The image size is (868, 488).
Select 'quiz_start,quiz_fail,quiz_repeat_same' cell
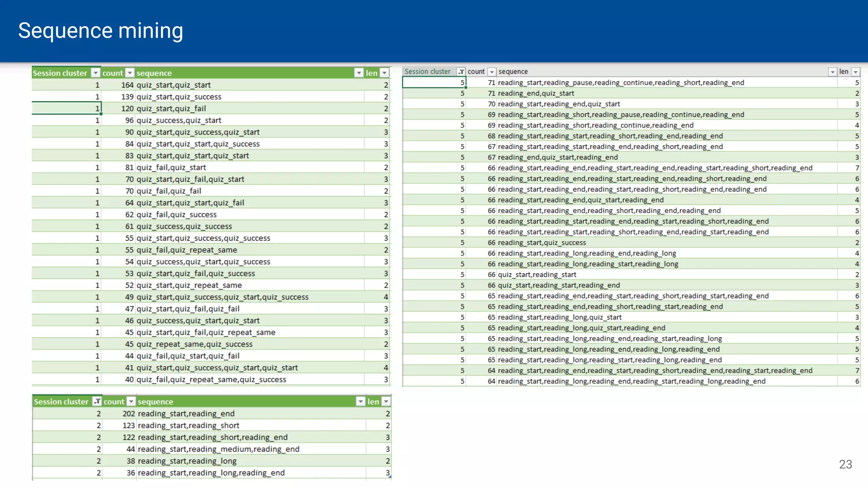(250, 333)
